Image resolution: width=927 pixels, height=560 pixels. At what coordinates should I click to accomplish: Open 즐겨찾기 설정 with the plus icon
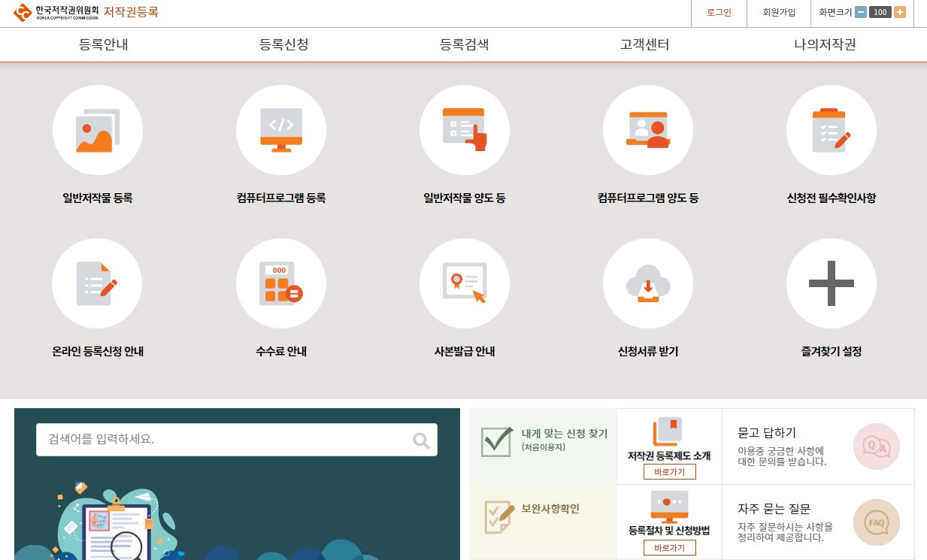pos(831,283)
